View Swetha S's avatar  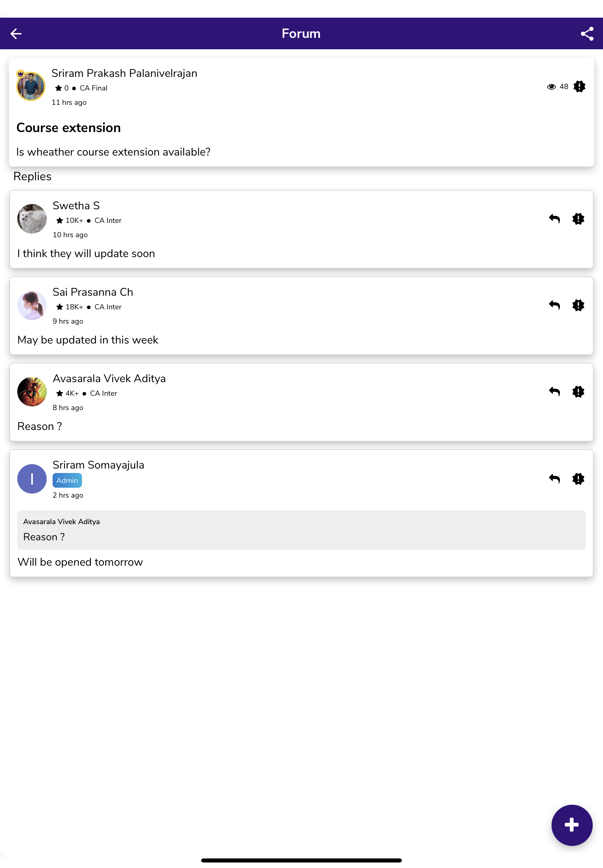click(x=32, y=219)
